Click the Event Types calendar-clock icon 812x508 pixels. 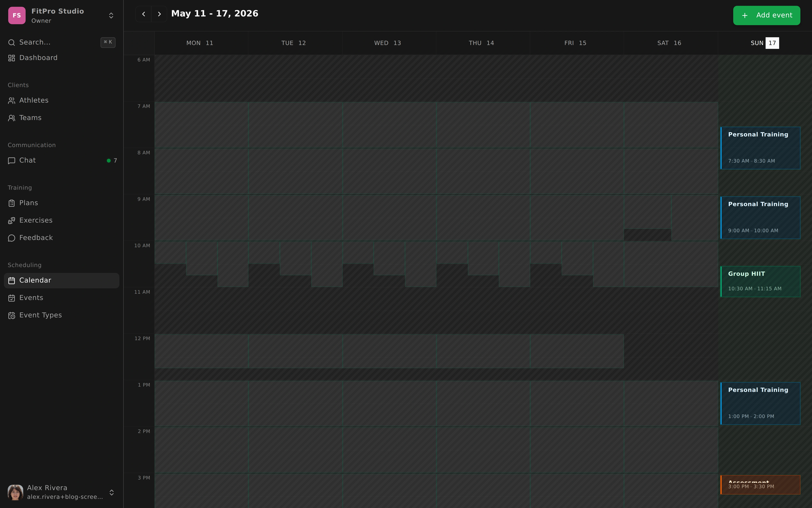point(11,316)
